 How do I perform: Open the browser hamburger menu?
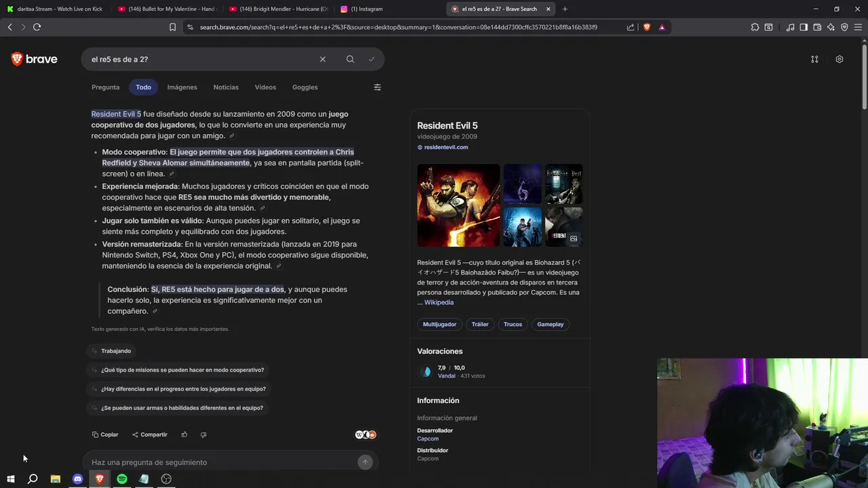(x=859, y=27)
